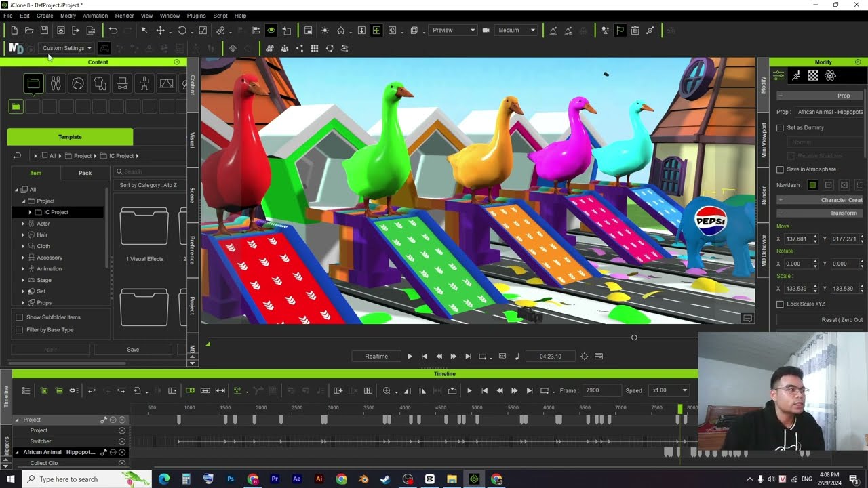Collapse the Project track in the Timeline
The height and width of the screenshot is (488, 868).
[17, 420]
